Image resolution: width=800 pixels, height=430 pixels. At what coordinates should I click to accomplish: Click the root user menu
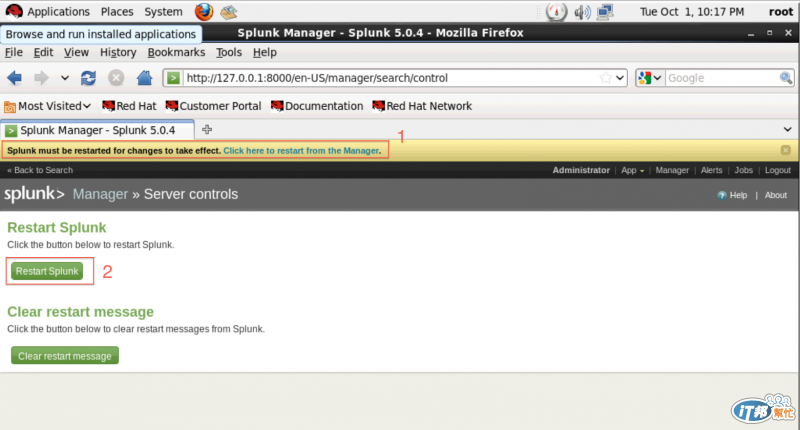[x=781, y=12]
